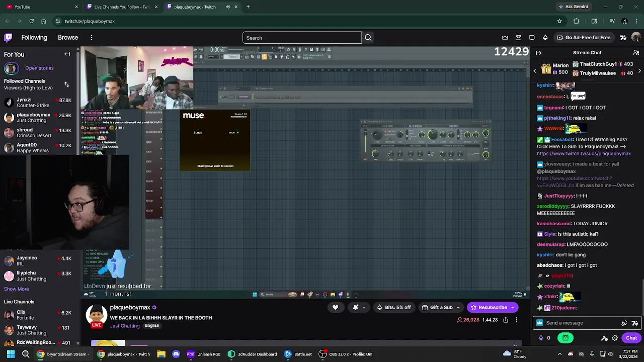Click the English language tag
The width and height of the screenshot is (644, 362).
pos(152,326)
